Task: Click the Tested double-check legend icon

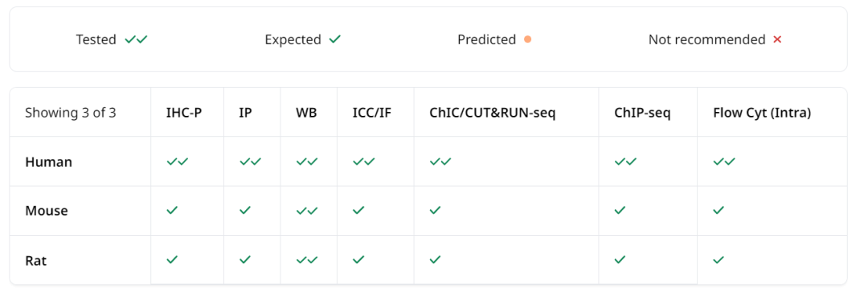Action: pyautogui.click(x=136, y=39)
